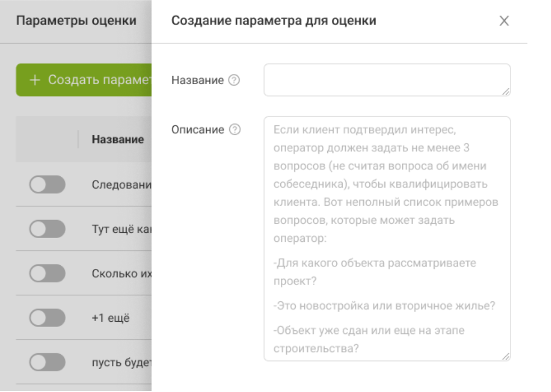Click the resize handle of the Описание textarea
551x392 pixels.
pos(505,356)
